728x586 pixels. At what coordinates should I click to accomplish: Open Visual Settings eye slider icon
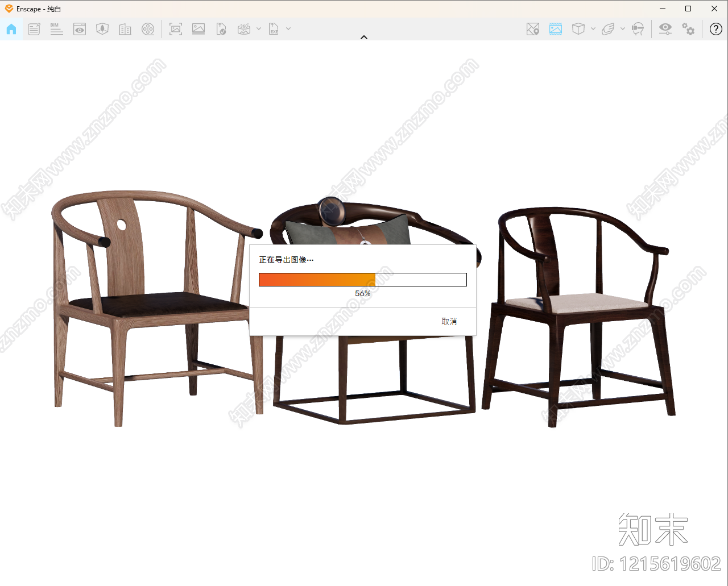coord(665,29)
